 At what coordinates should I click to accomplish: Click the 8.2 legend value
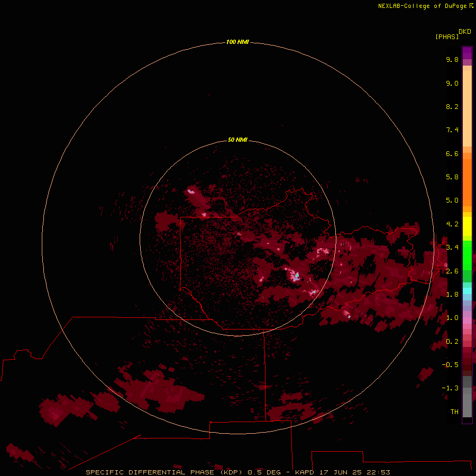(x=452, y=106)
